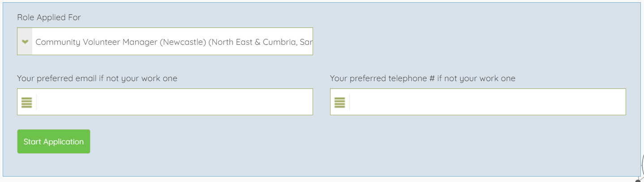This screenshot has height=182, width=644.
Task: Click empty panel area right of Start Application
Action: click(313, 142)
